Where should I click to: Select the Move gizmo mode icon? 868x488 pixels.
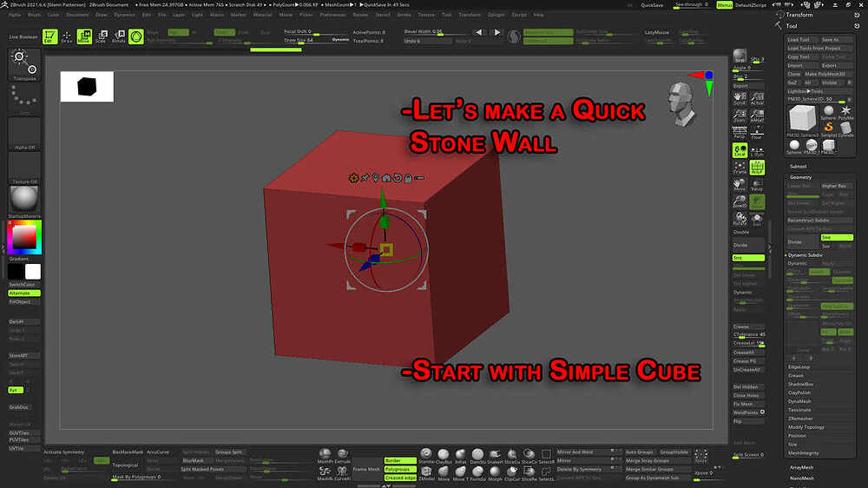[84, 36]
